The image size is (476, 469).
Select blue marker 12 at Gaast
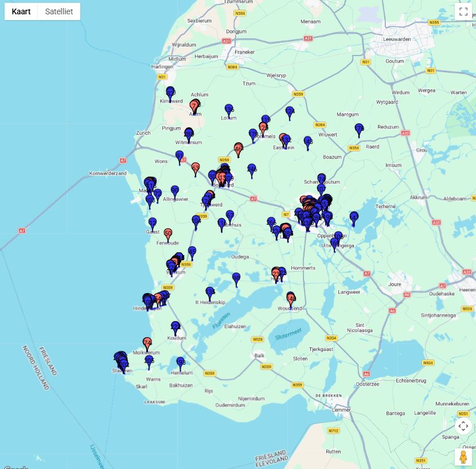(x=153, y=223)
